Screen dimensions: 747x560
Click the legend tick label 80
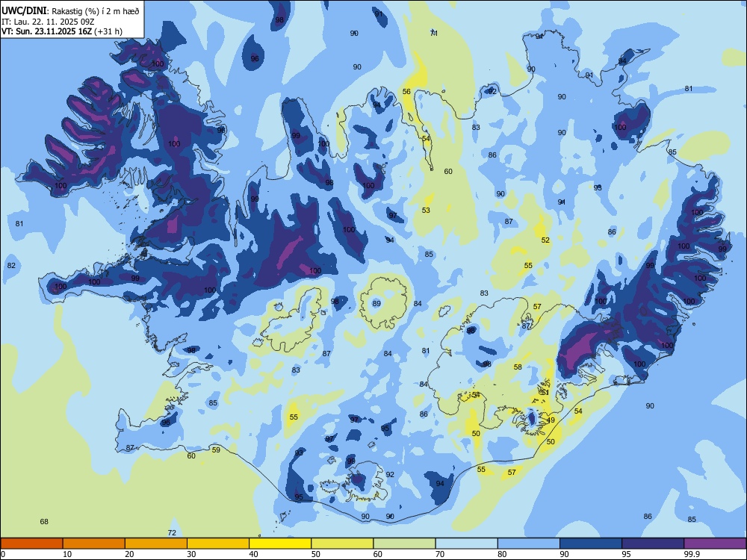click(502, 554)
